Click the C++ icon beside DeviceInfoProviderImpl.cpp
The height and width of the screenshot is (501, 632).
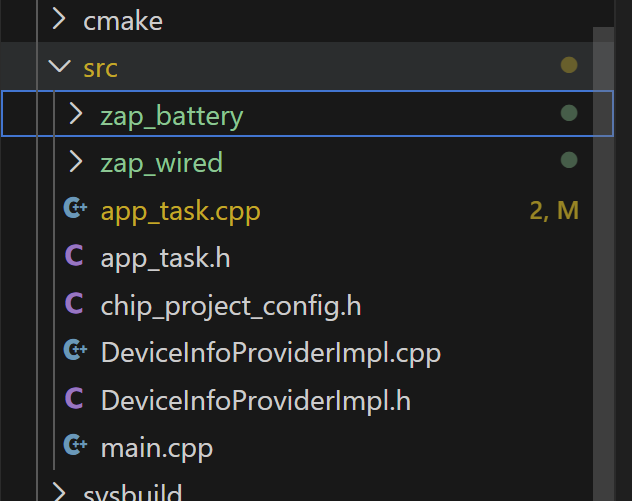click(75, 351)
